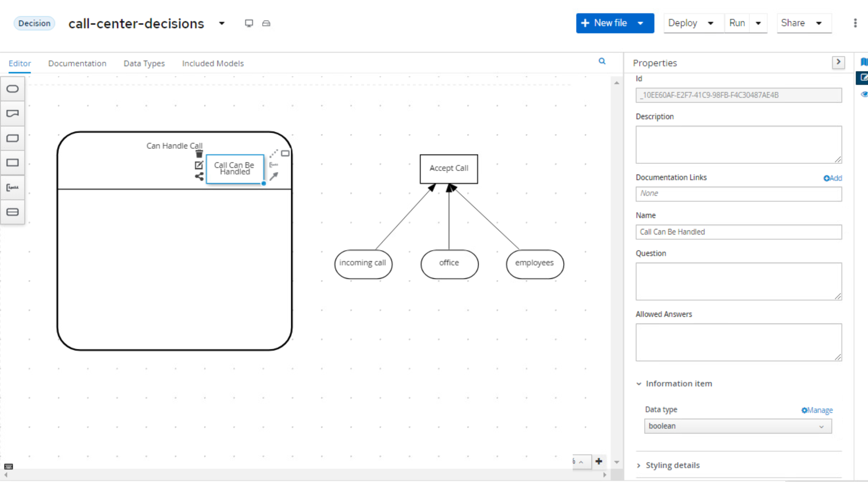
Task: Click the monitor/display preview icon
Action: [249, 23]
